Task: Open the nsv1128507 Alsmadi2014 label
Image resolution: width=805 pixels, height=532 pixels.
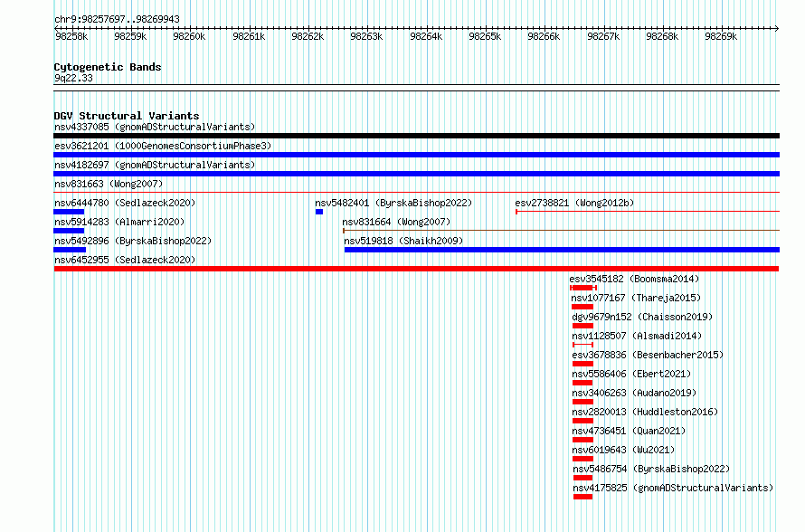Action: [x=637, y=336]
